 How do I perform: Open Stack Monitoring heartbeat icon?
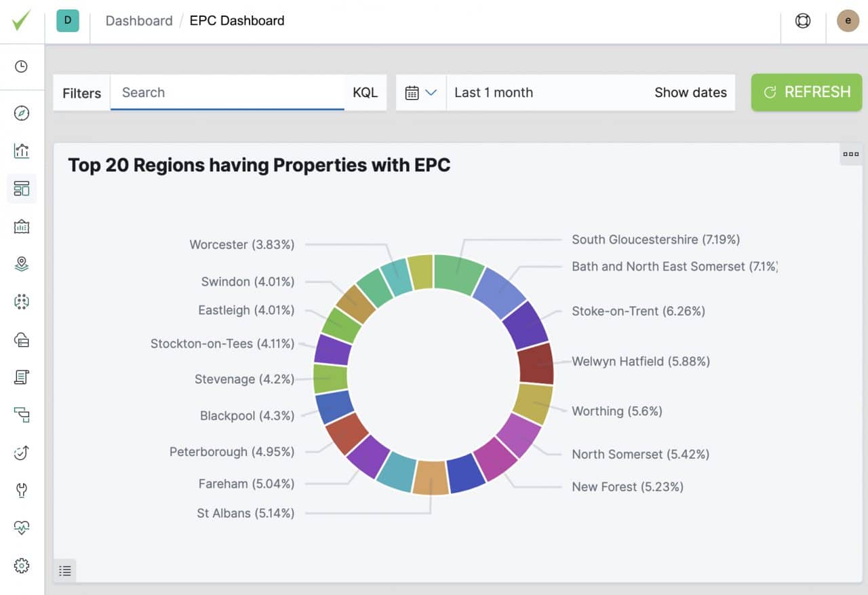[x=20, y=527]
